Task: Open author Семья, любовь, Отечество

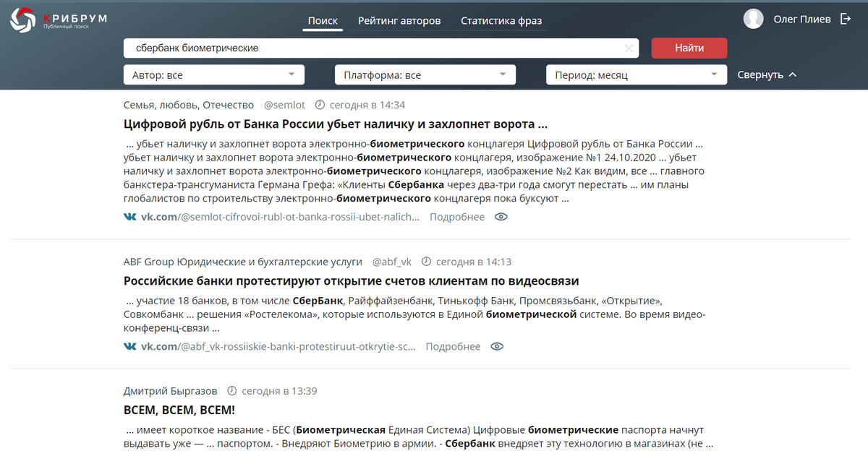Action: [x=189, y=105]
